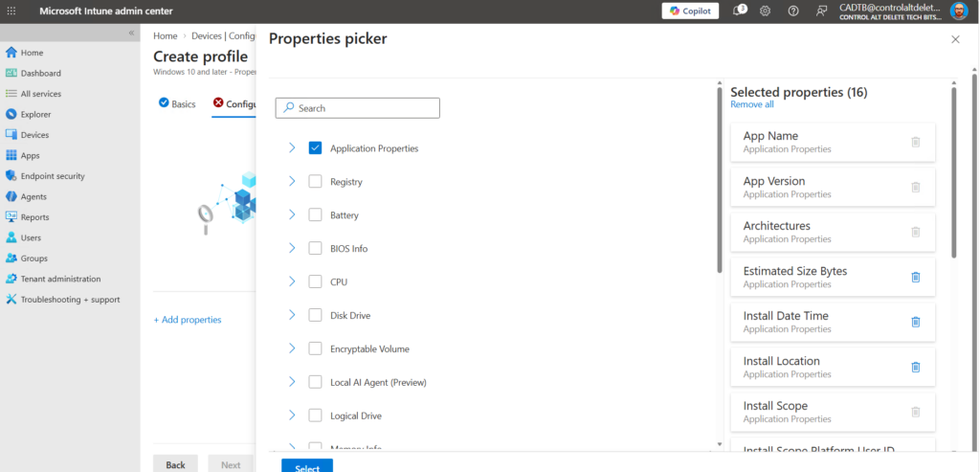The image size is (980, 472).
Task: Expand the Encryptable Volume category
Action: click(292, 348)
